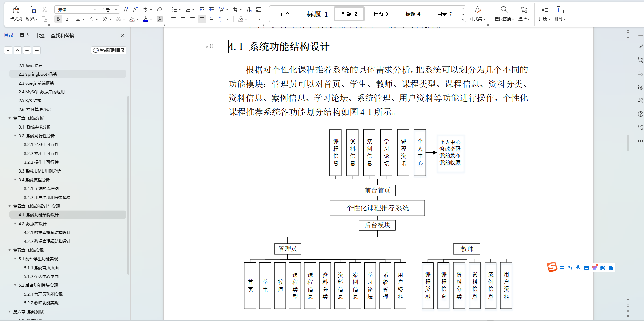Viewport: 644px width, 321px height.
Task: Collapse 第四章 系统的设计与实现 node
Action: click(x=9, y=206)
